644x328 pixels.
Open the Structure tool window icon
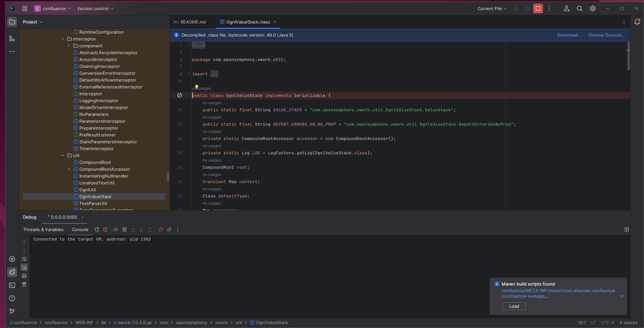pos(12,39)
